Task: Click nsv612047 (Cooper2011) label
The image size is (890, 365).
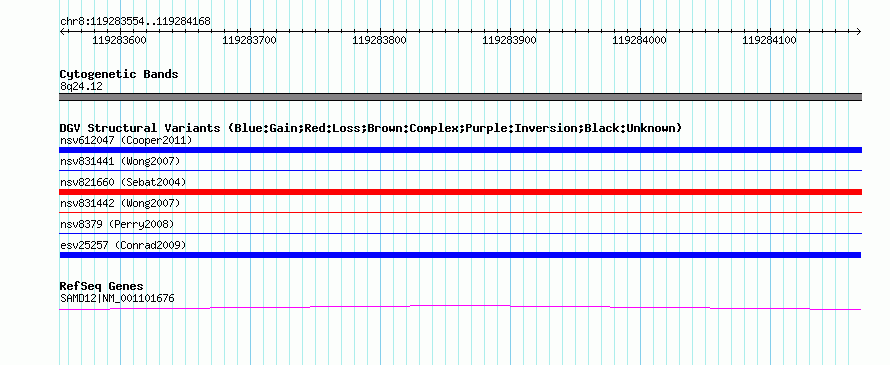Action: pyautogui.click(x=126, y=140)
